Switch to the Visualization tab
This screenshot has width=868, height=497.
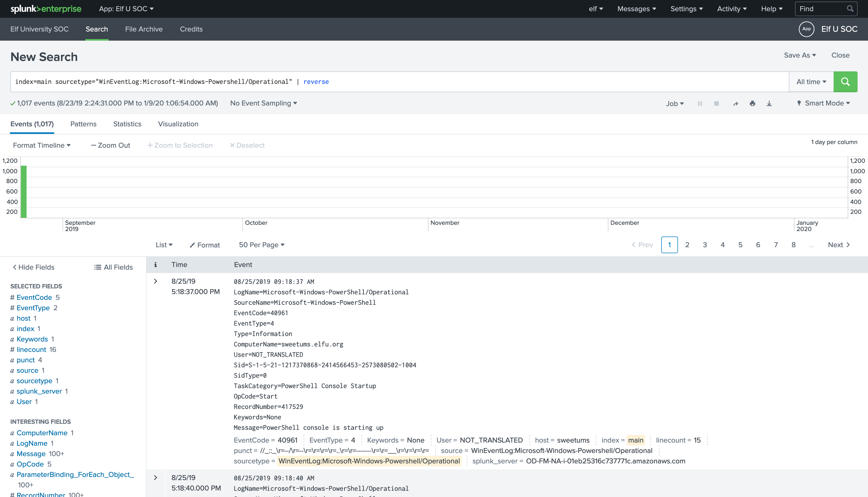[178, 124]
